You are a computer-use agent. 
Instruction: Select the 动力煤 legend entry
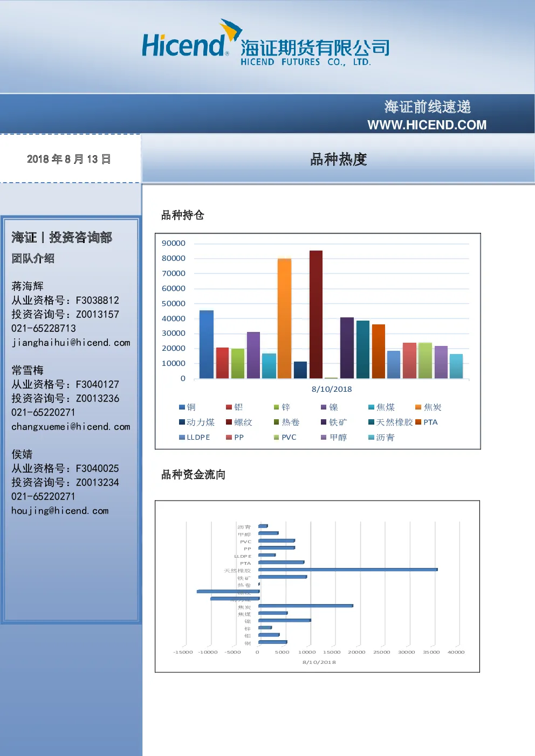pyautogui.click(x=197, y=422)
